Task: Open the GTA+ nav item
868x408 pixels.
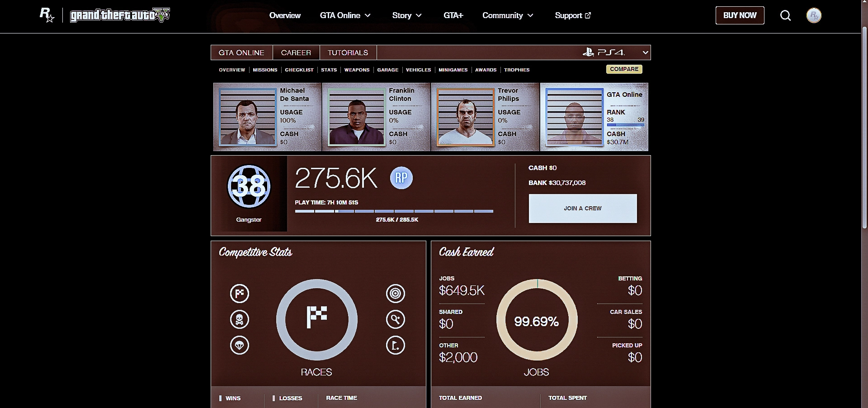Action: tap(453, 15)
